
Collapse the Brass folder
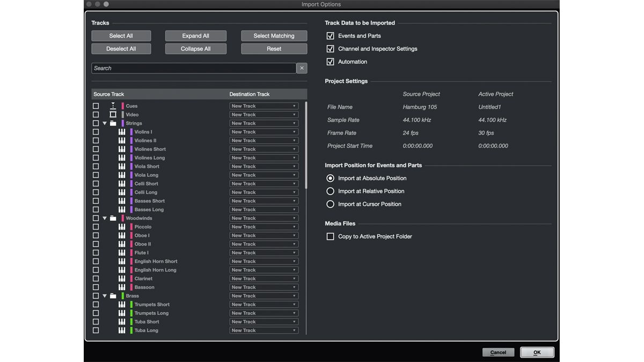click(x=105, y=296)
